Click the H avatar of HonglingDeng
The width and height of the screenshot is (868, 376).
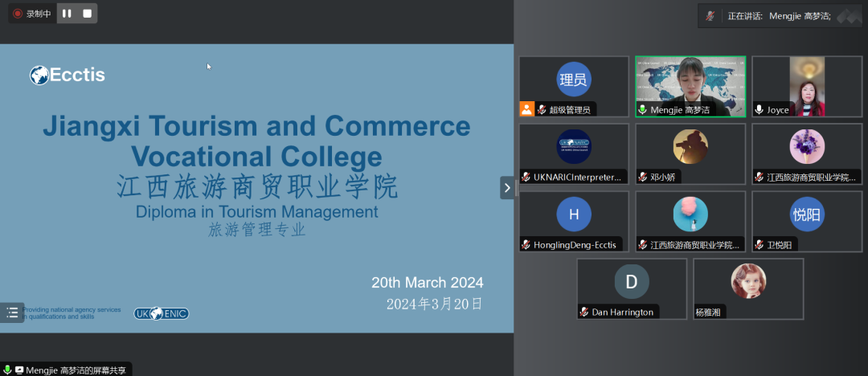click(x=574, y=215)
